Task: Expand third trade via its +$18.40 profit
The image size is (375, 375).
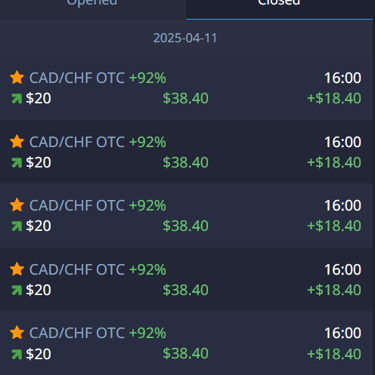Action: tap(334, 226)
